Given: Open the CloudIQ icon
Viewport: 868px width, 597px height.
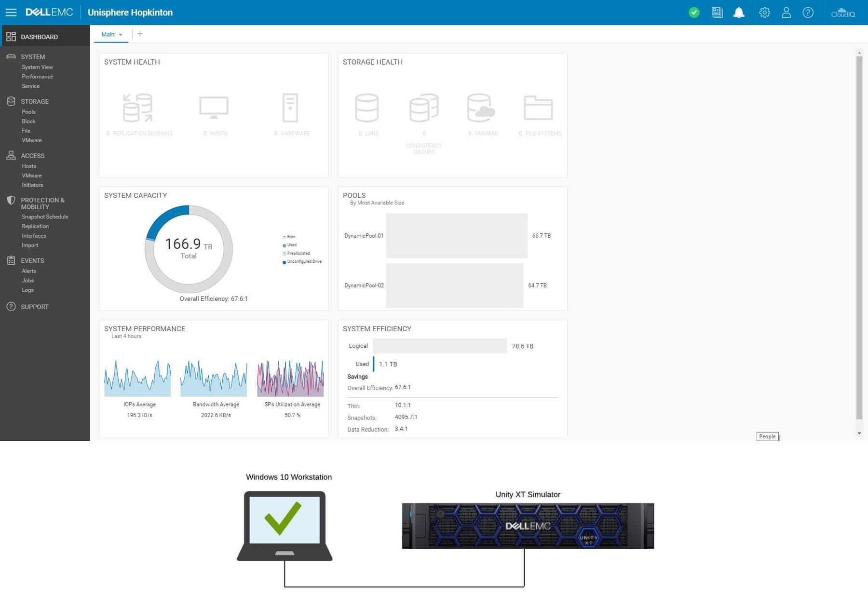Looking at the screenshot, I should (x=843, y=13).
